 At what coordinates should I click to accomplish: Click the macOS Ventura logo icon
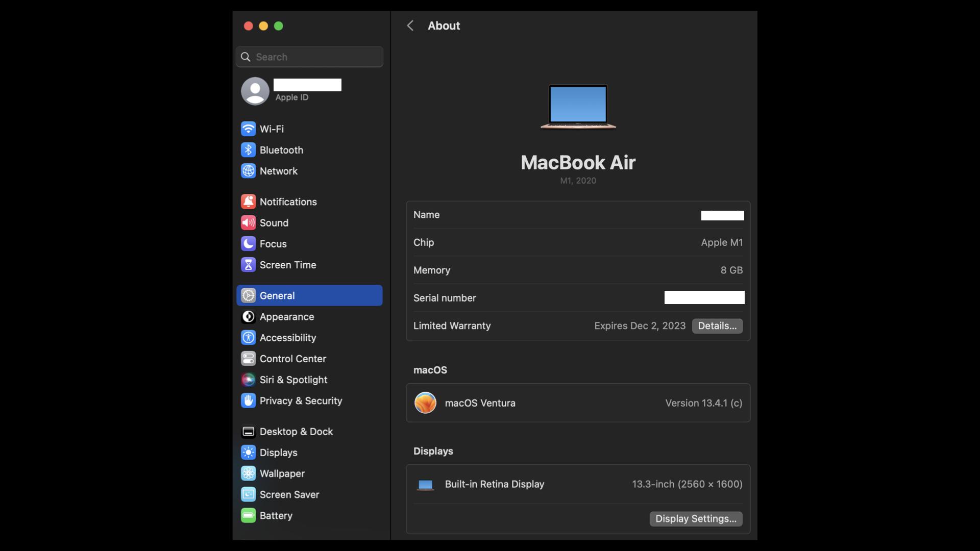(425, 403)
